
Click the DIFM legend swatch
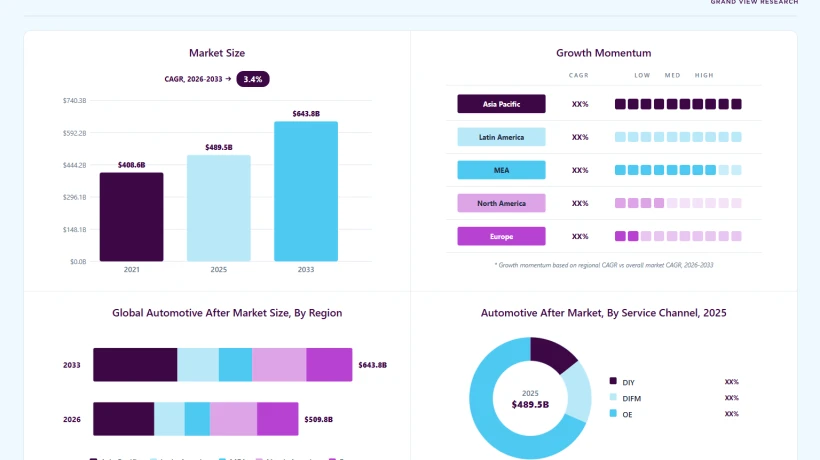pyautogui.click(x=613, y=397)
